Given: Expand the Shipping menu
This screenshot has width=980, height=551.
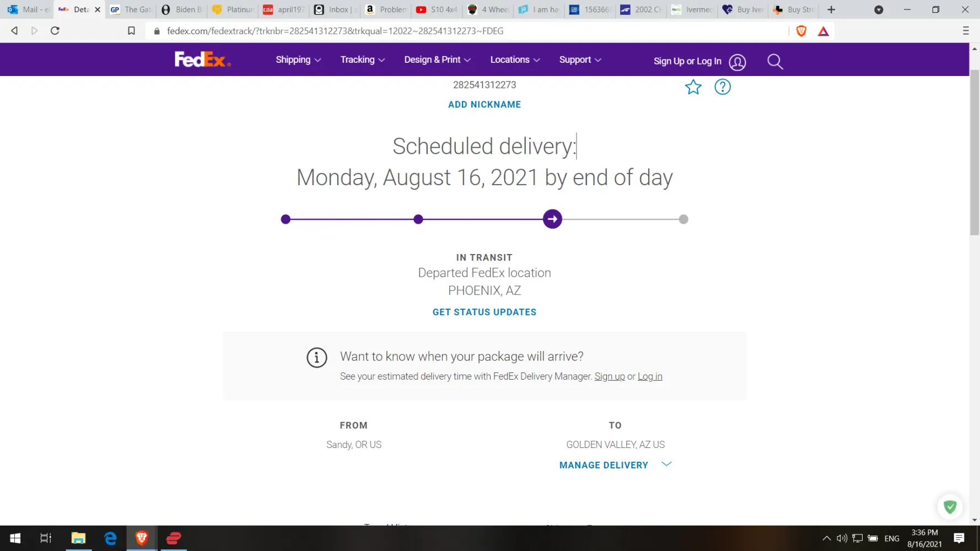Looking at the screenshot, I should pyautogui.click(x=298, y=60).
